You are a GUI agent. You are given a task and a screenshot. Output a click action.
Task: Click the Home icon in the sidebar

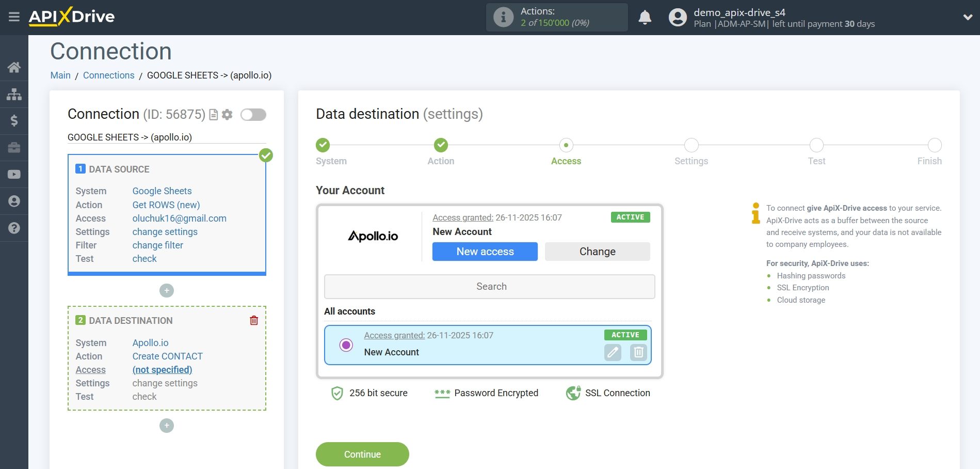[x=14, y=67]
